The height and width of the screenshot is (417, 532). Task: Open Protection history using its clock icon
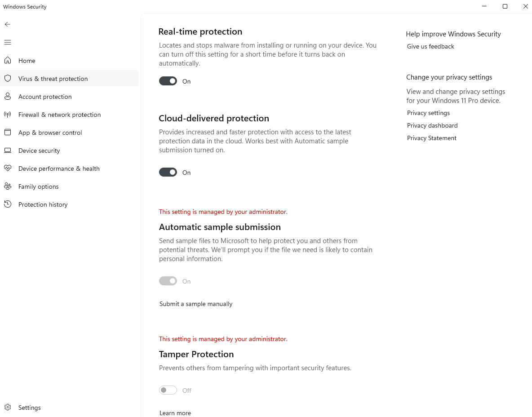tap(8, 204)
